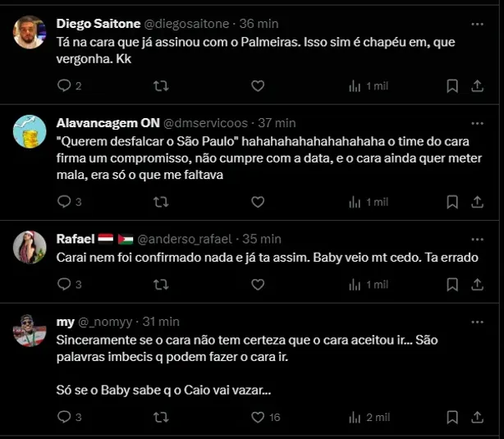Bookmark the Alavancagem ON tweet

click(451, 201)
